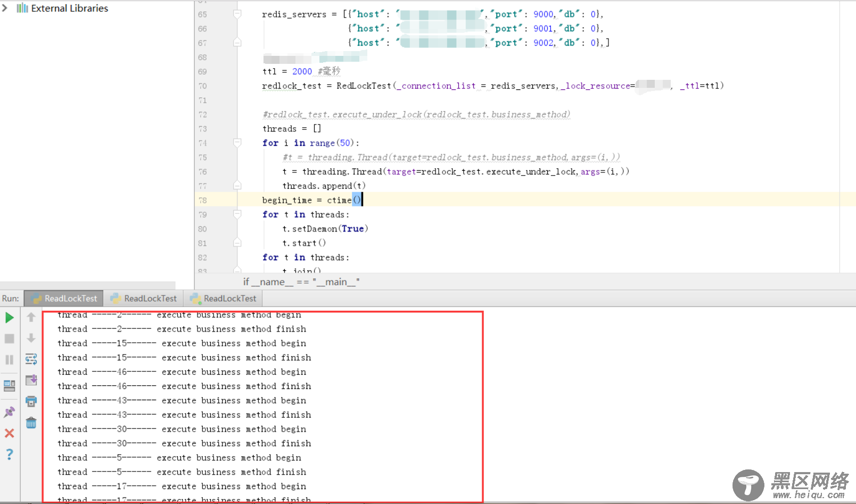Fold the redis_servers list definition

pos(237,14)
